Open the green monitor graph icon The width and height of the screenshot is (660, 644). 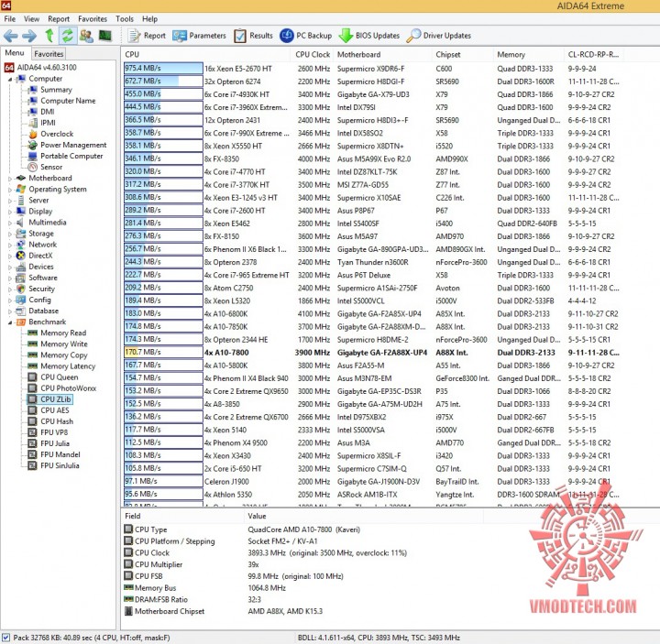[x=104, y=36]
